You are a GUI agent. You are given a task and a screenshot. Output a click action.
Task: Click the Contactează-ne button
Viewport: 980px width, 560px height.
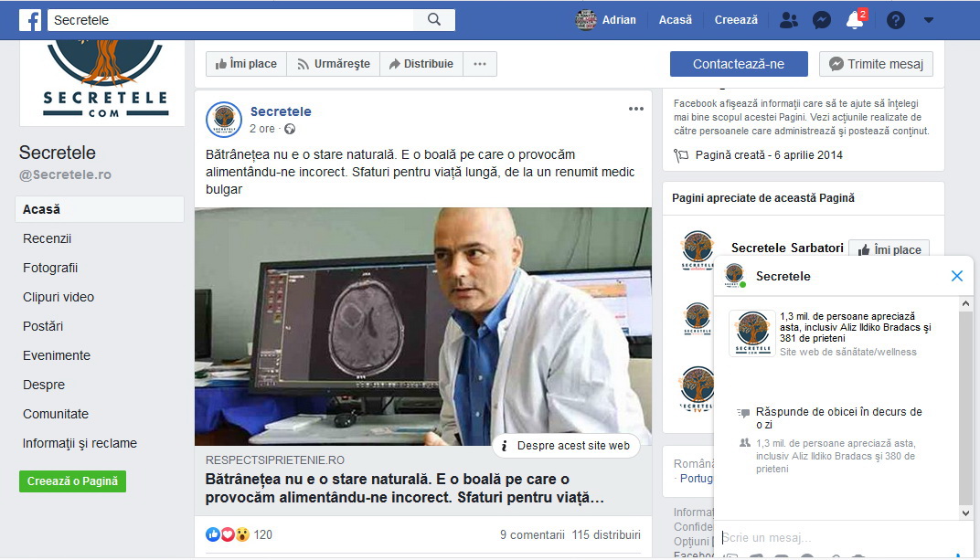tap(739, 64)
